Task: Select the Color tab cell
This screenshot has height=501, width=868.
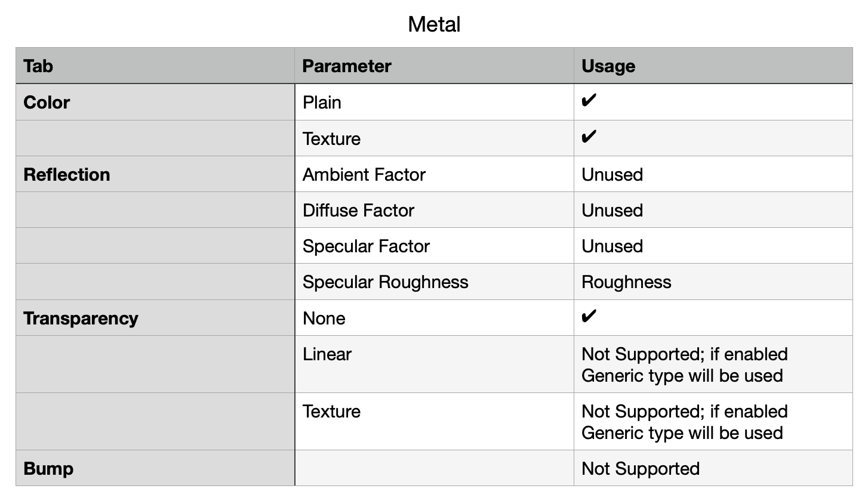Action: coord(155,102)
